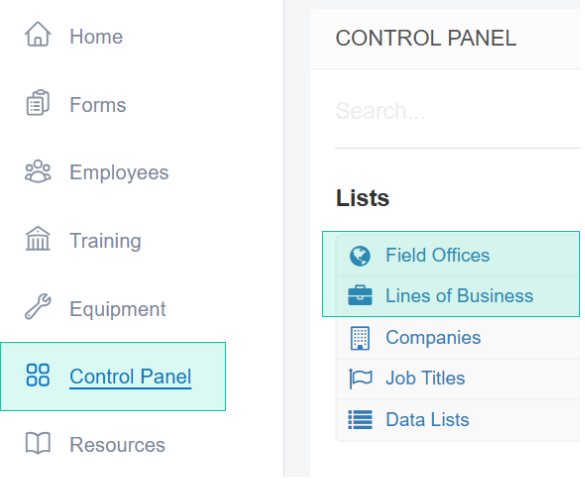Click the Home house icon
The width and height of the screenshot is (585, 481).
(x=38, y=34)
